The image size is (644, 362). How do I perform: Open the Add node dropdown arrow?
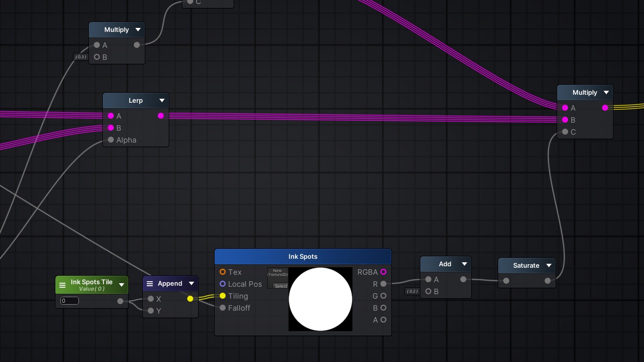pos(464,264)
